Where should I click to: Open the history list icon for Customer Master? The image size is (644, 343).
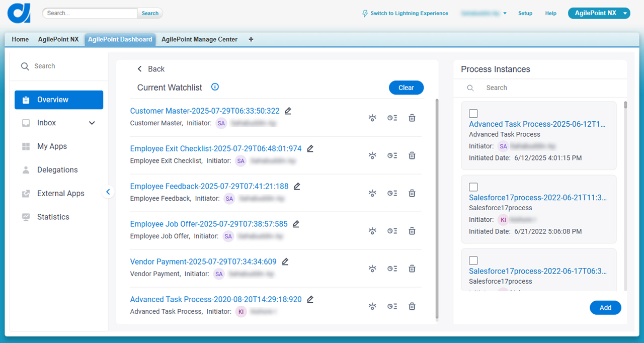(392, 118)
